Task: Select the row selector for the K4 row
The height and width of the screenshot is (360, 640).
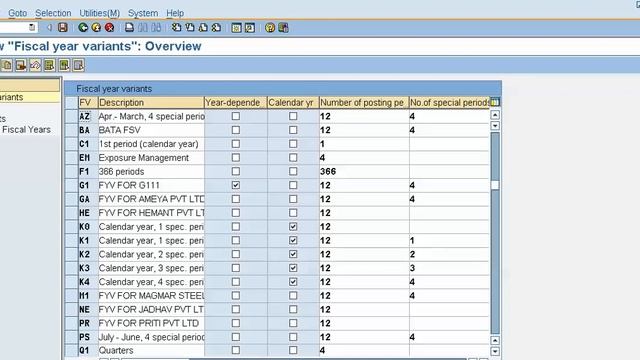Action: point(71,282)
